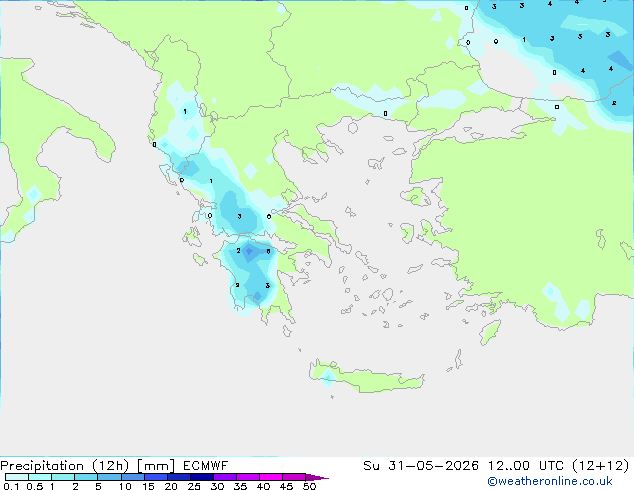Viewport: 634px width, 490px height.
Task: Pick the 1–2 mm legend color box
Action: tap(63, 477)
